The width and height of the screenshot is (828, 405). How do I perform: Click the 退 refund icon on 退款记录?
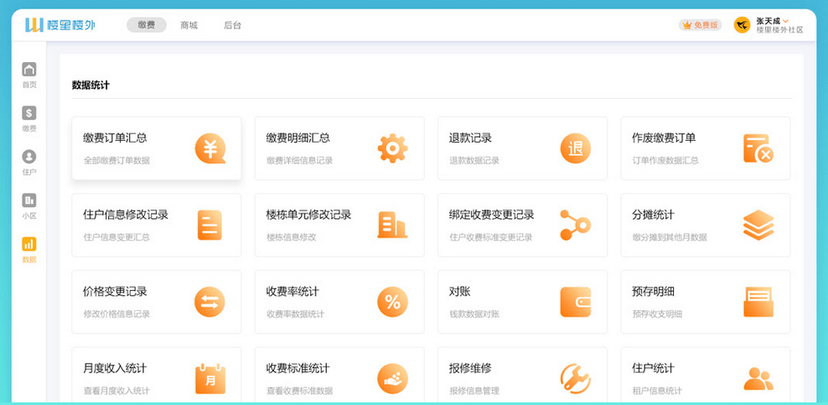click(x=575, y=148)
